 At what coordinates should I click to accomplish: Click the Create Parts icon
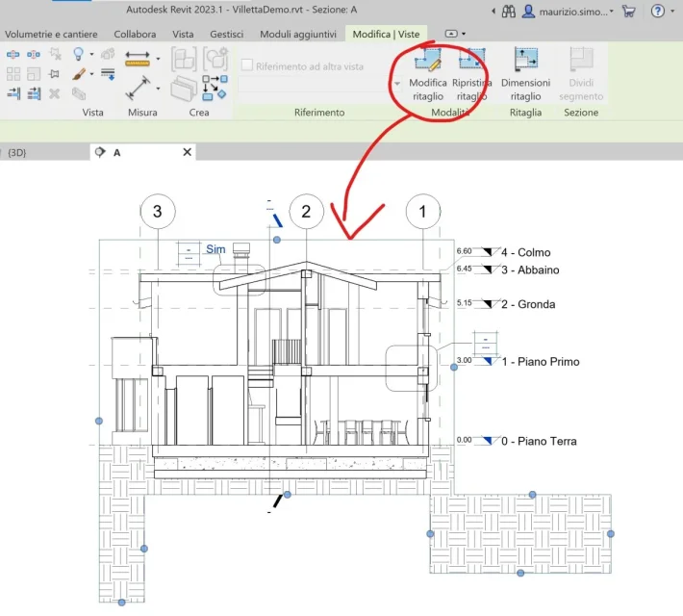(184, 89)
